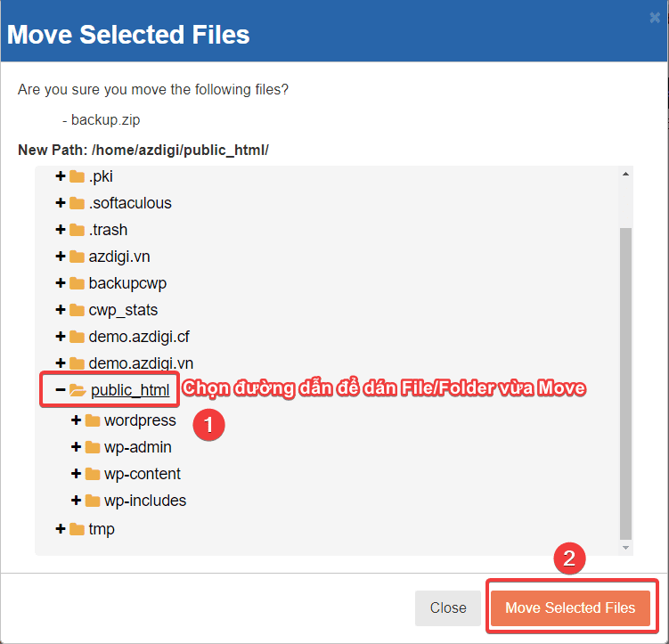Expand the .trash folder node
The width and height of the screenshot is (669, 644).
click(61, 230)
